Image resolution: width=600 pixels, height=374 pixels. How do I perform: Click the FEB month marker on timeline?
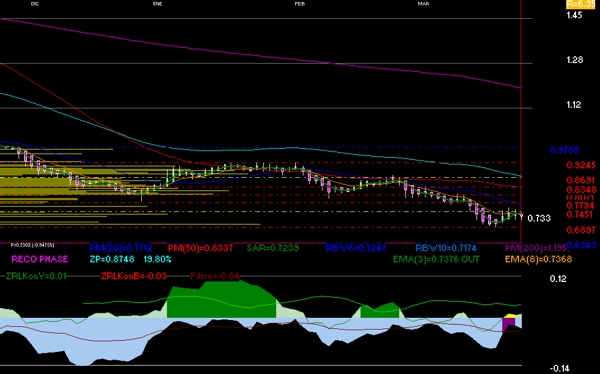tap(300, 4)
